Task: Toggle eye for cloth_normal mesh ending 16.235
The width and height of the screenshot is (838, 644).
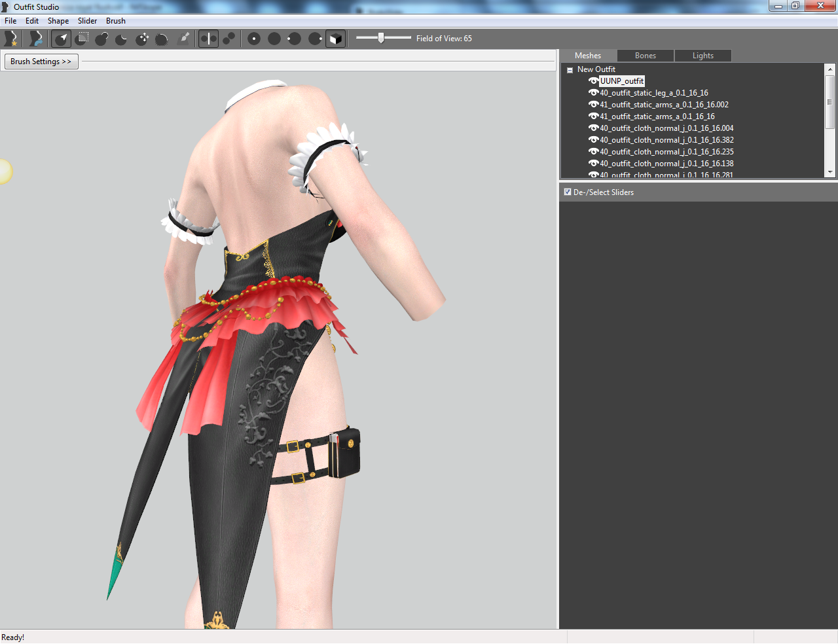Action: tap(593, 152)
